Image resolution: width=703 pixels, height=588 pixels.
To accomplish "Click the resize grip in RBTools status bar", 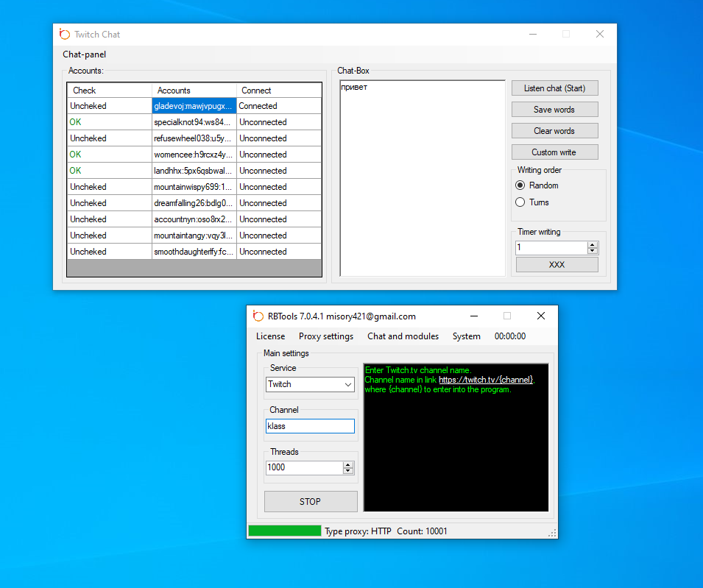I will [552, 533].
